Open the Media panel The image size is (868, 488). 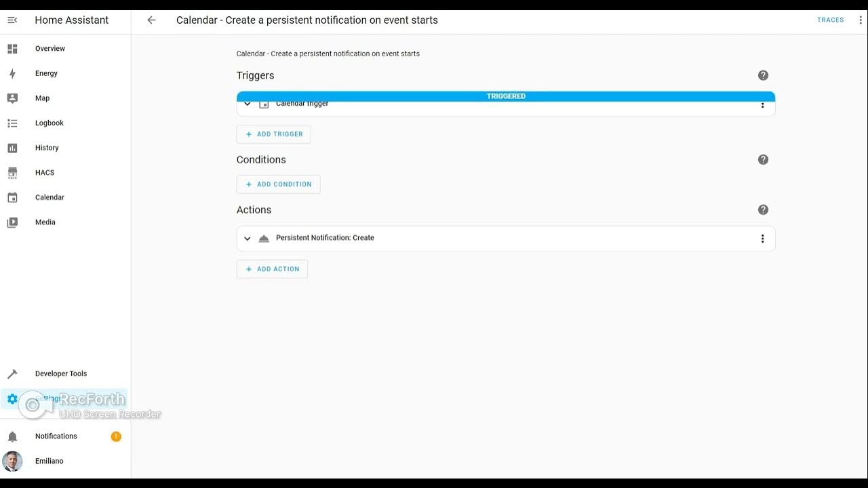pos(65,222)
